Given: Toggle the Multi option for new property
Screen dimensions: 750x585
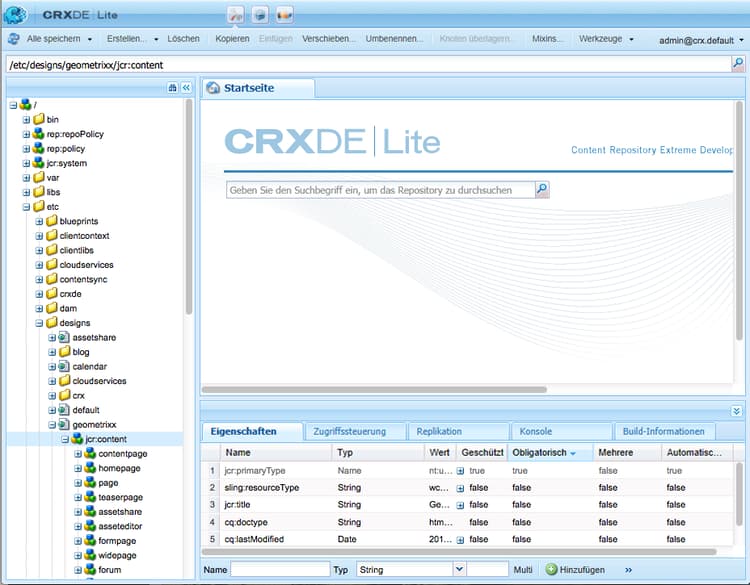Looking at the screenshot, I should [x=523, y=570].
